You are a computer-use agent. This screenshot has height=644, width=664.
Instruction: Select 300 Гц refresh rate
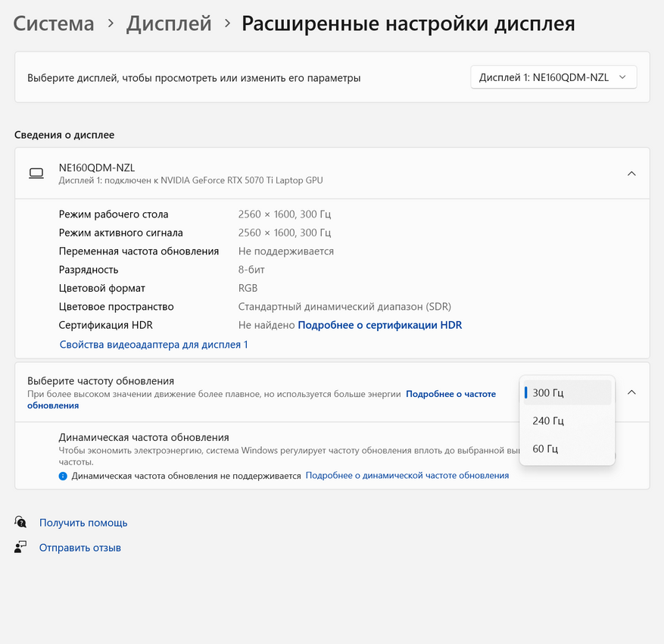(567, 392)
